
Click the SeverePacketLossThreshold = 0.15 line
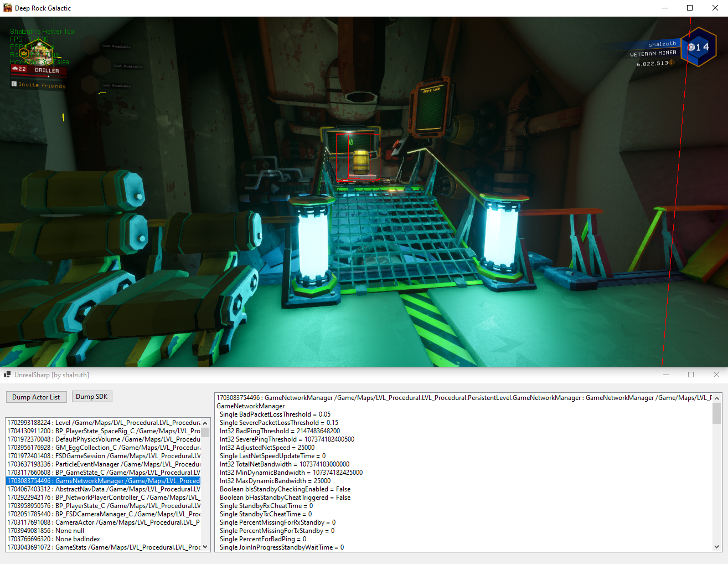pyautogui.click(x=279, y=423)
